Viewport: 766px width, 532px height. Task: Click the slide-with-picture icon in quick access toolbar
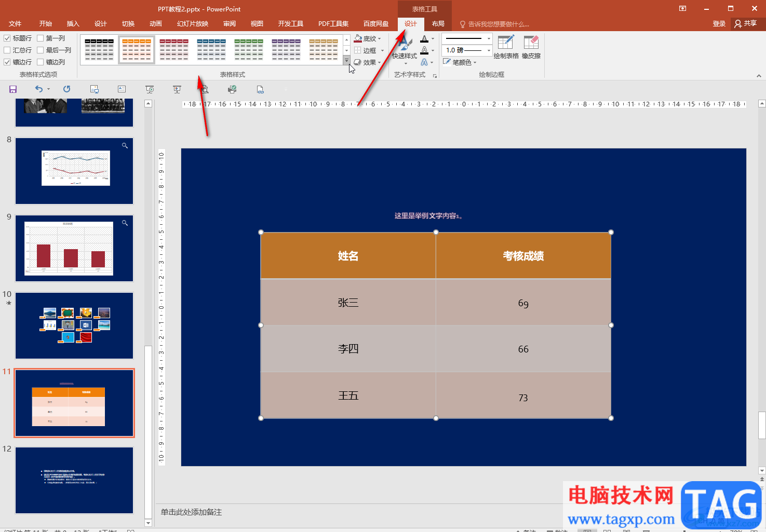click(94, 89)
